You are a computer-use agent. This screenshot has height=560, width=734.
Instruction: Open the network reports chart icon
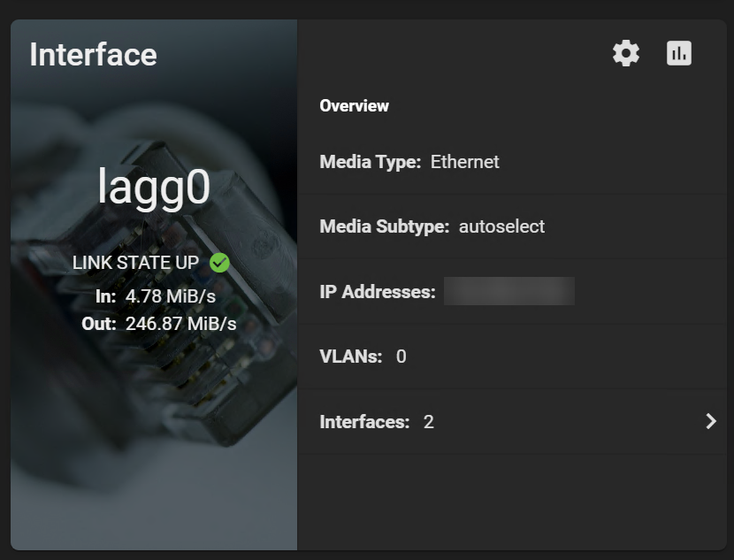coord(679,53)
